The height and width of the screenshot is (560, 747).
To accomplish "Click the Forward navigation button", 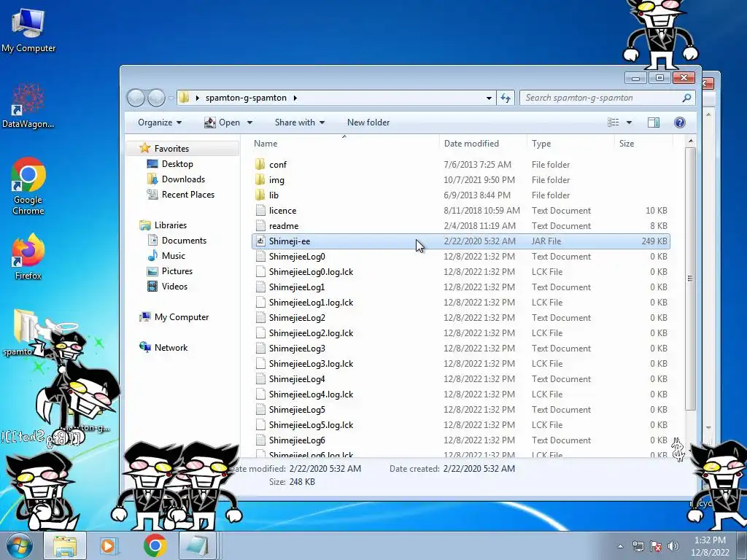I will (156, 98).
